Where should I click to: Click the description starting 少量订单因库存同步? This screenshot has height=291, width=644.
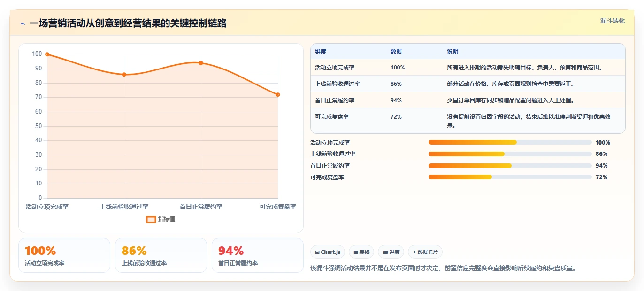511,100
